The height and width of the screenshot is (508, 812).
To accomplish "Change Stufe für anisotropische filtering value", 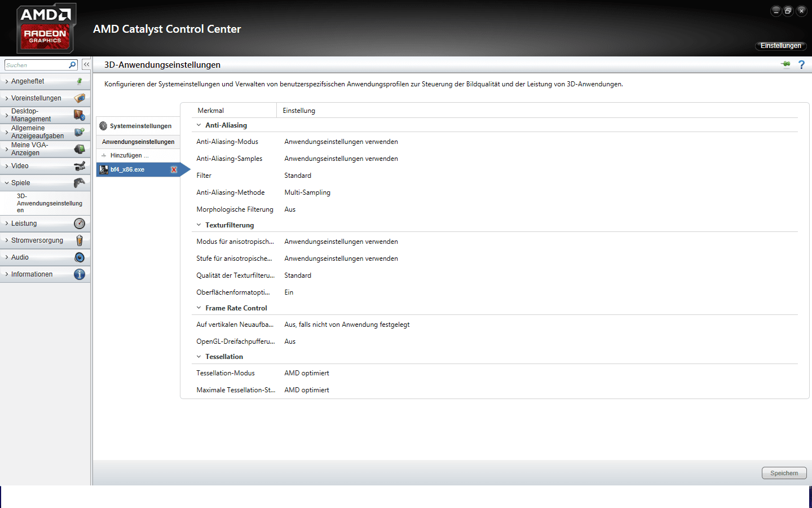I will click(x=341, y=259).
